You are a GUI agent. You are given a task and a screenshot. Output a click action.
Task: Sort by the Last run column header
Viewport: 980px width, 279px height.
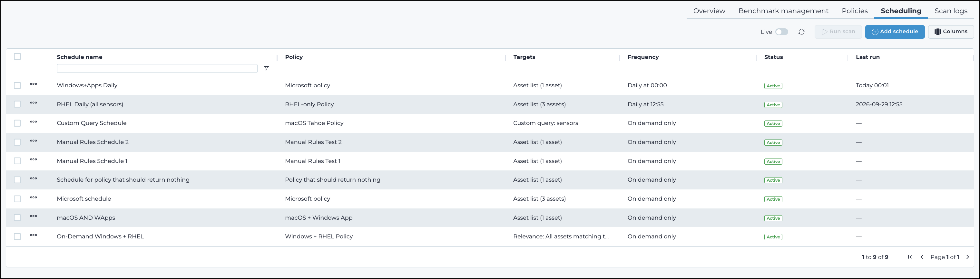[867, 57]
